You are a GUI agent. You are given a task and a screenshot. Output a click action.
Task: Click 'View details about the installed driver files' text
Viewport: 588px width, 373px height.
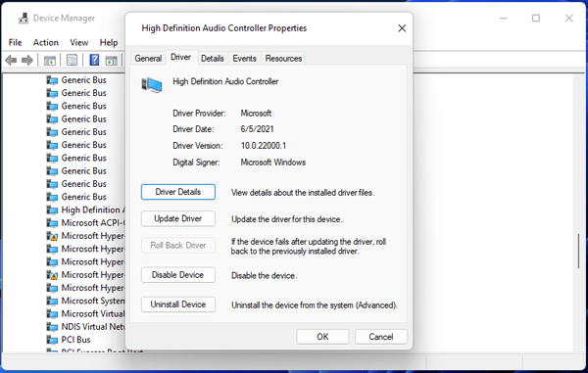click(303, 193)
